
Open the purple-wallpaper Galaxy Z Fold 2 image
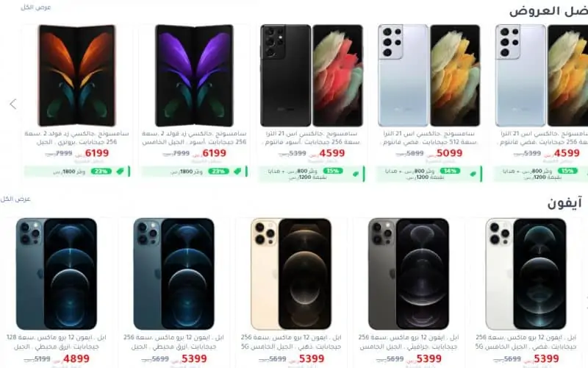(194, 76)
